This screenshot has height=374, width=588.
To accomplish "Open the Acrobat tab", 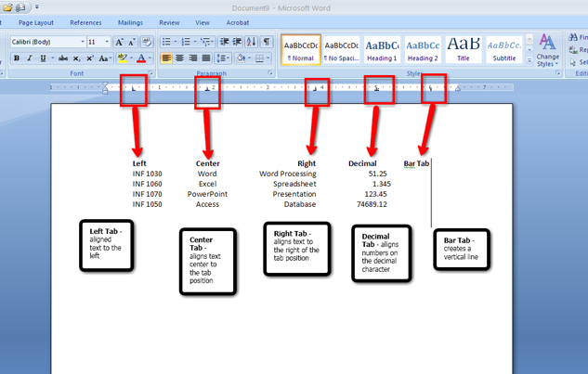I will coord(238,22).
